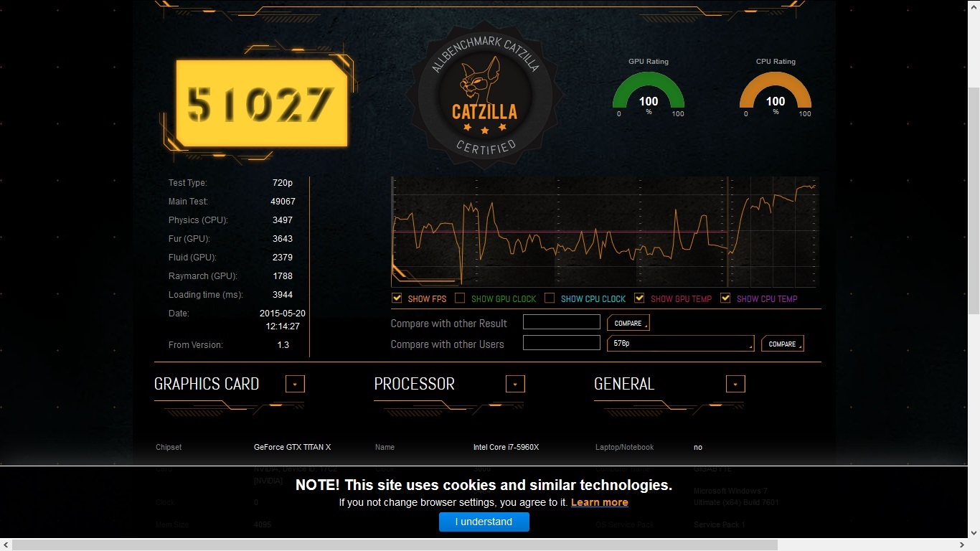
Task: Open the 576p resolution dropdown
Action: click(681, 344)
